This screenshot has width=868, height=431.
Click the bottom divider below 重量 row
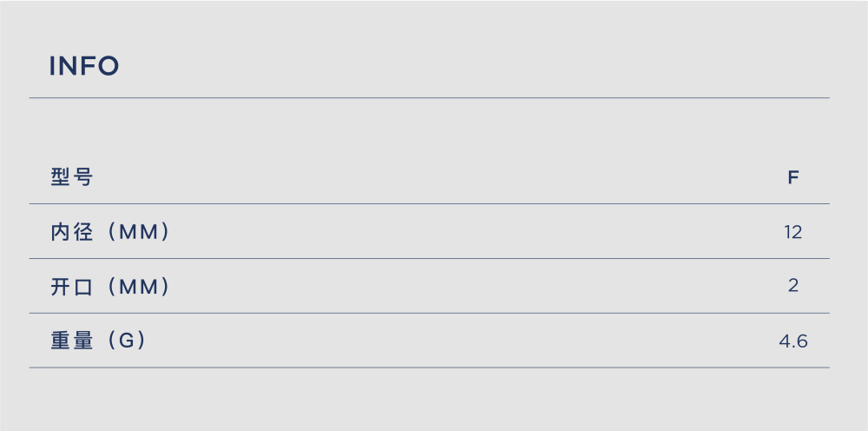tap(429, 368)
